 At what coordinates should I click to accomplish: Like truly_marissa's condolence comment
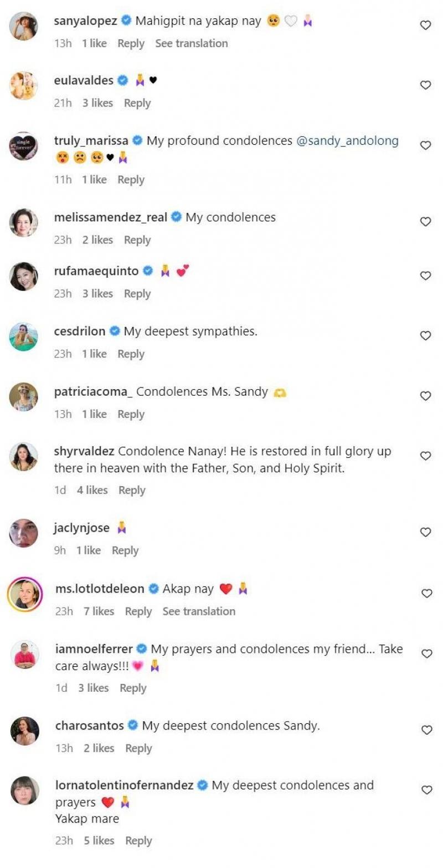pyautogui.click(x=425, y=145)
